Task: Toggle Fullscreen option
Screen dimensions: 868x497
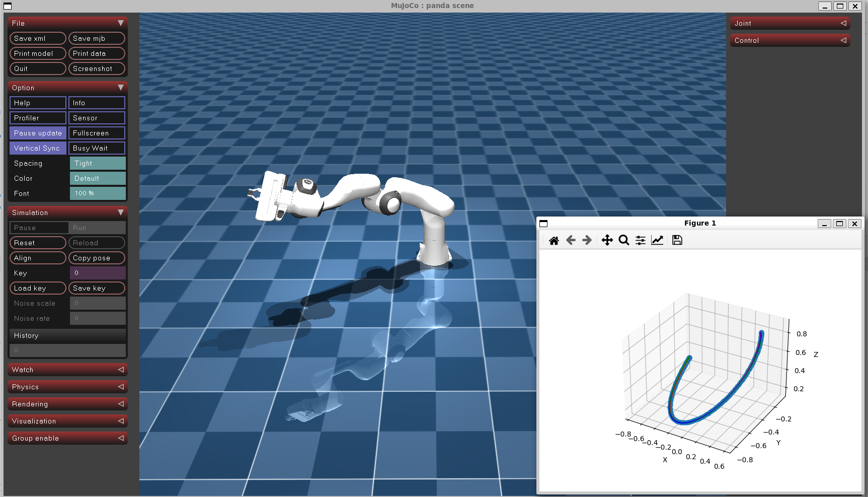Action: (97, 133)
